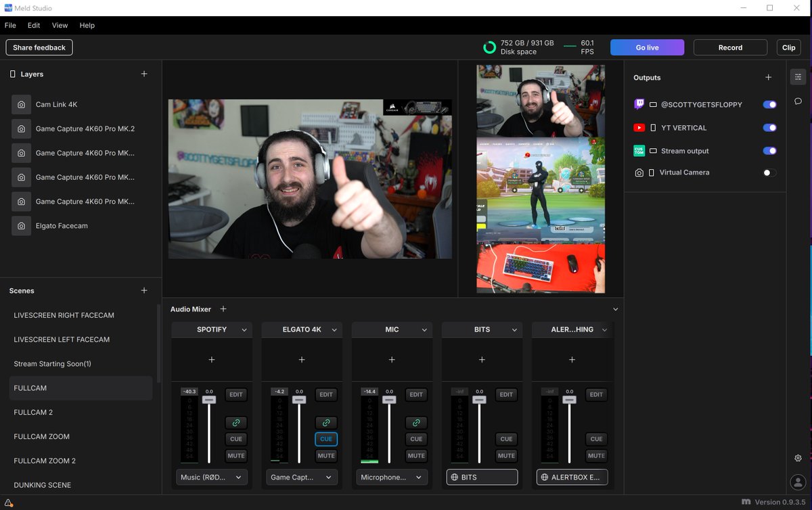Click the Scenes panel scrollbar
The width and height of the screenshot is (812, 510).
158,344
